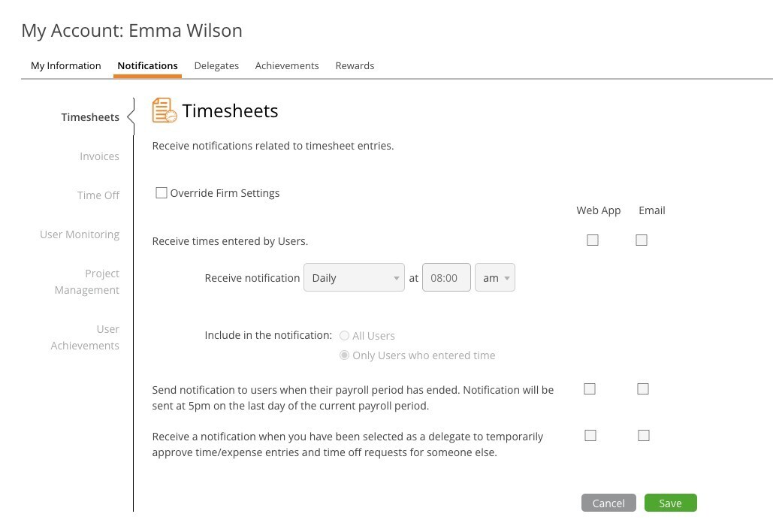Screen dimensions: 773x532
Task: Check Web App for payroll period ended notification
Action: [x=590, y=389]
